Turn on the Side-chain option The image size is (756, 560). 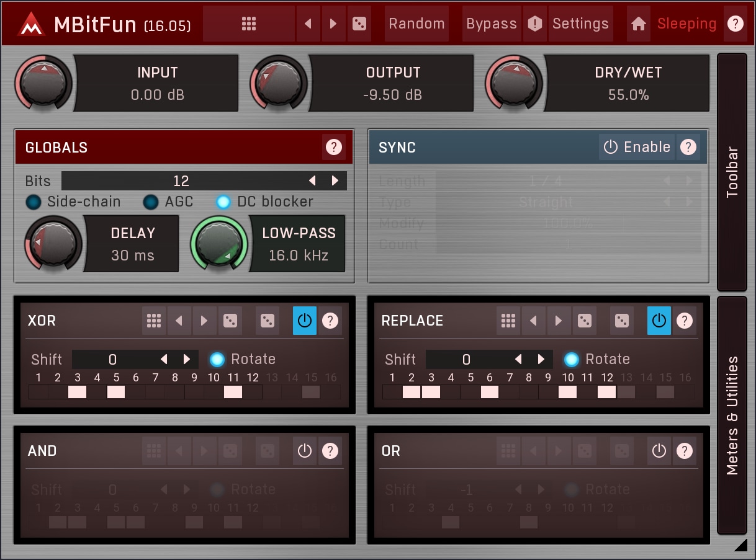tap(33, 202)
